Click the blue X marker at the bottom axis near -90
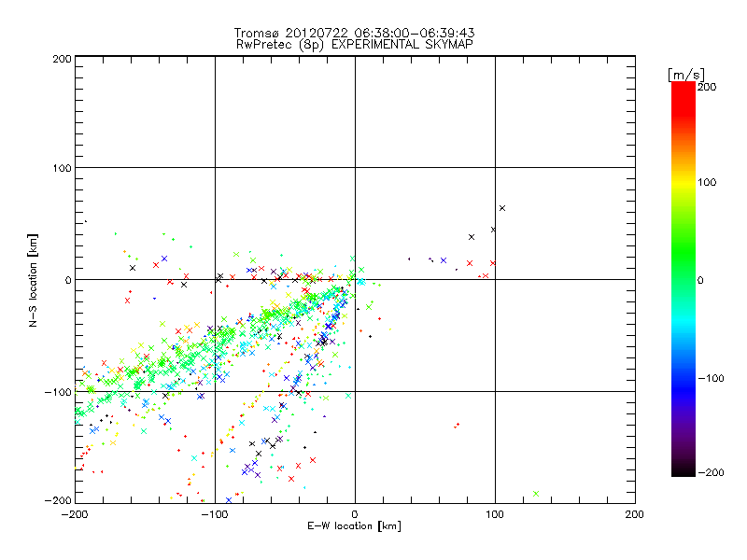 [229, 500]
